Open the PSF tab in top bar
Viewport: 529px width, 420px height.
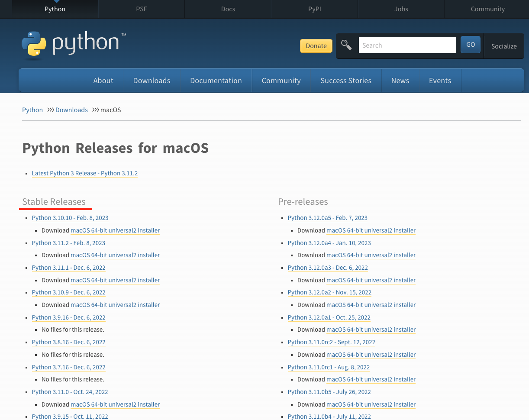pos(142,9)
